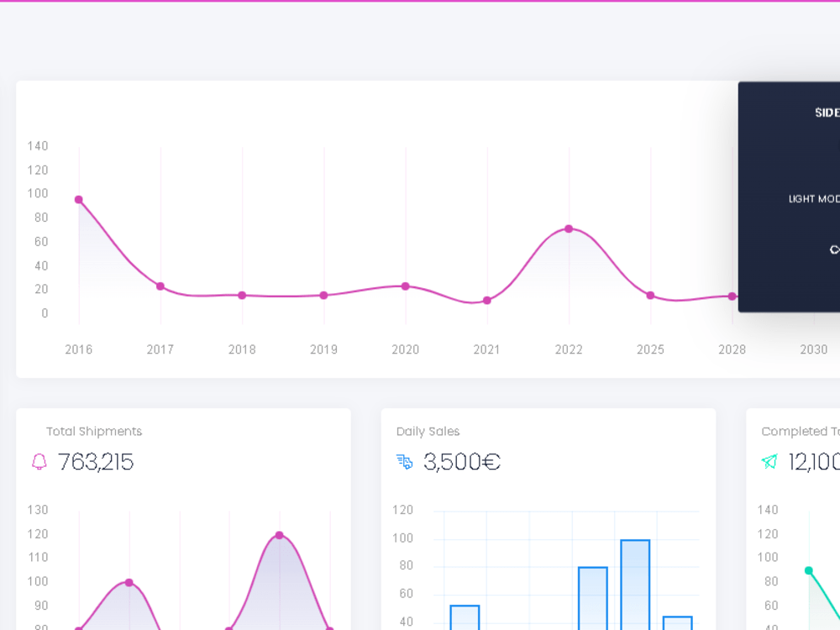Click the 2025 data point marker
The image size is (840, 630).
(650, 296)
